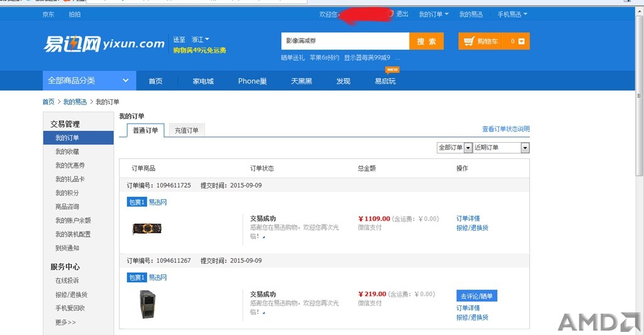Click 显示器每满99减9 hot search link
The image size is (644, 335).
[367, 57]
